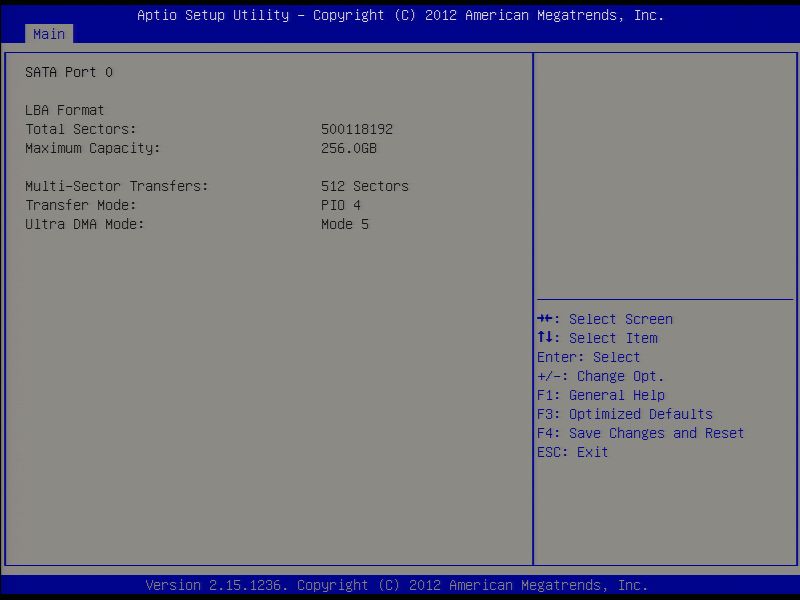
Task: Click the Mode 5 value
Action: pos(345,224)
